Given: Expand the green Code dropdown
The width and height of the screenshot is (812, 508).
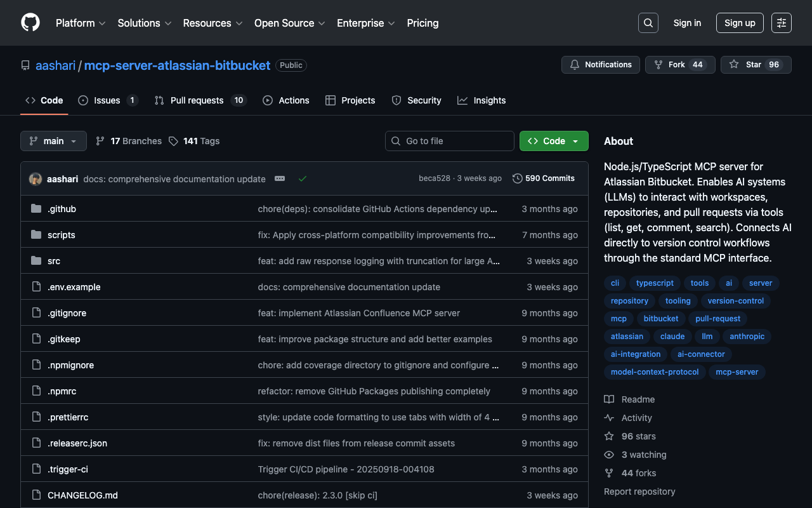Looking at the screenshot, I should pyautogui.click(x=553, y=141).
